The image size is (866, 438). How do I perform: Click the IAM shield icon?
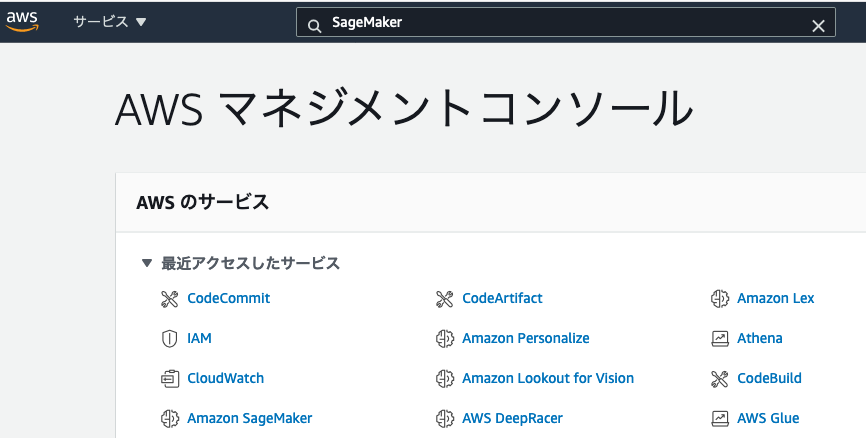(x=170, y=339)
